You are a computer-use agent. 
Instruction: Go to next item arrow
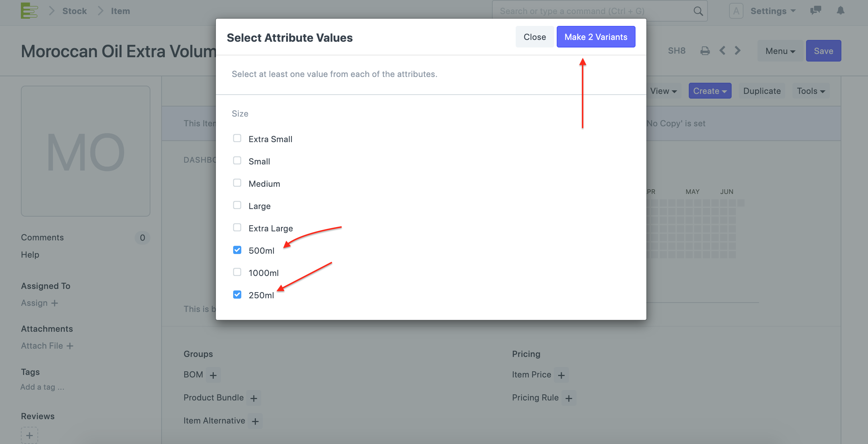tap(737, 50)
